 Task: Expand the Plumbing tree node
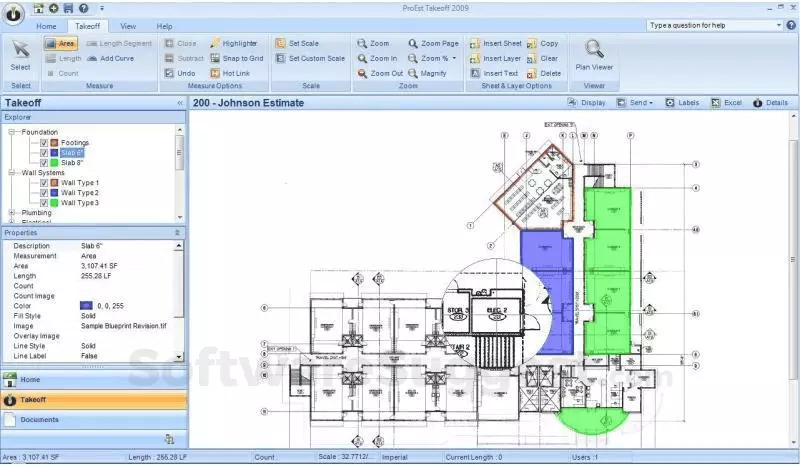coord(11,212)
